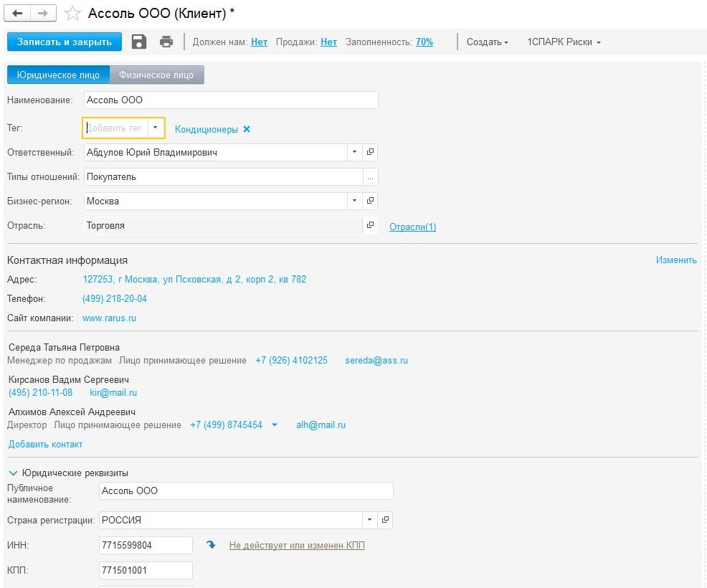
Task: Switch to the Юридическое лицо tab
Action: [x=58, y=75]
